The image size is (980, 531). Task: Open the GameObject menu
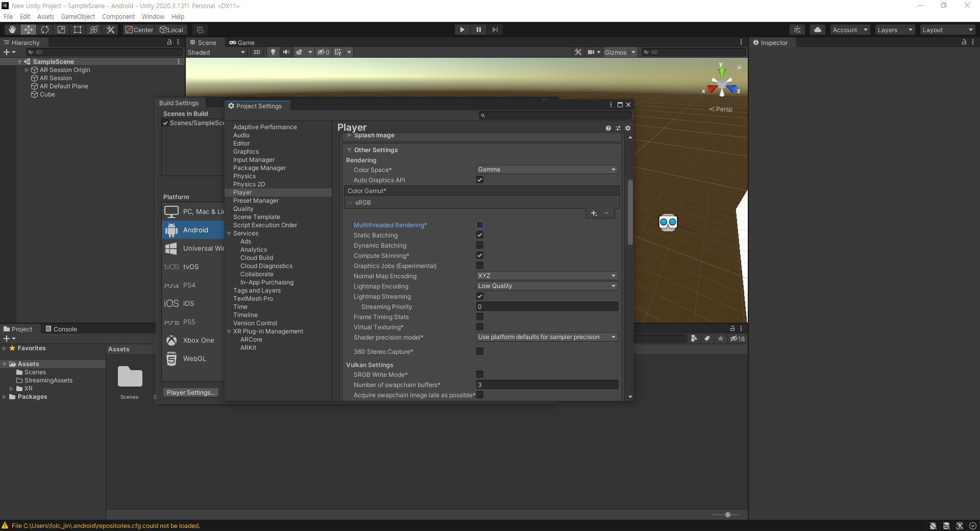coord(78,16)
